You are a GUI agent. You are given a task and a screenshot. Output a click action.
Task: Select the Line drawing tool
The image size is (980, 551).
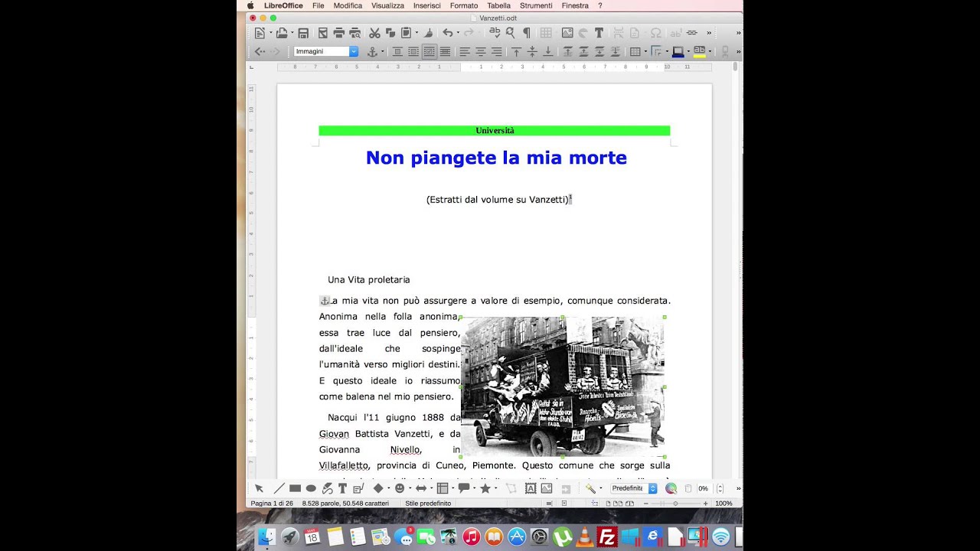[x=279, y=488]
